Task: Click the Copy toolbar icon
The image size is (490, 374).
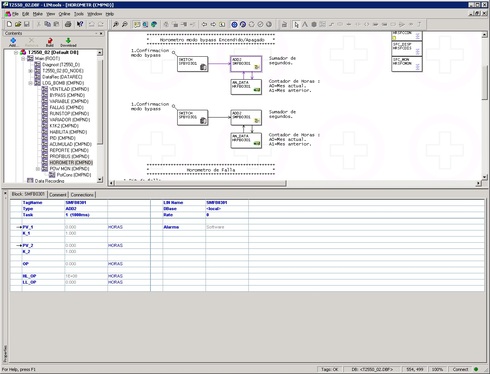Action: pyautogui.click(x=47, y=24)
